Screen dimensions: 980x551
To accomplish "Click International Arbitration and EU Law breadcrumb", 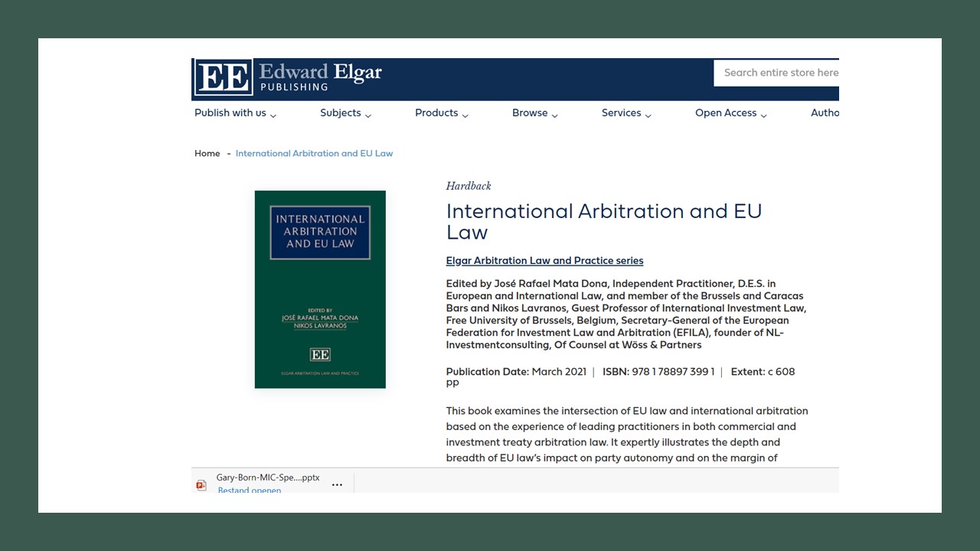I will [x=314, y=154].
